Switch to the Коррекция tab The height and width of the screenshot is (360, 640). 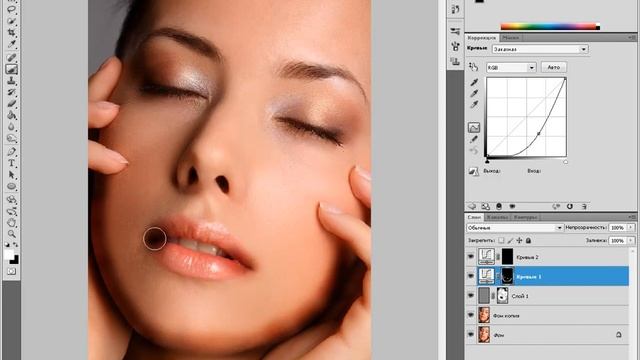click(482, 38)
